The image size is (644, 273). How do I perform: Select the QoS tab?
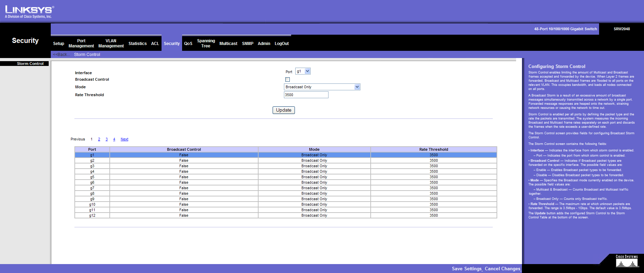click(x=188, y=44)
